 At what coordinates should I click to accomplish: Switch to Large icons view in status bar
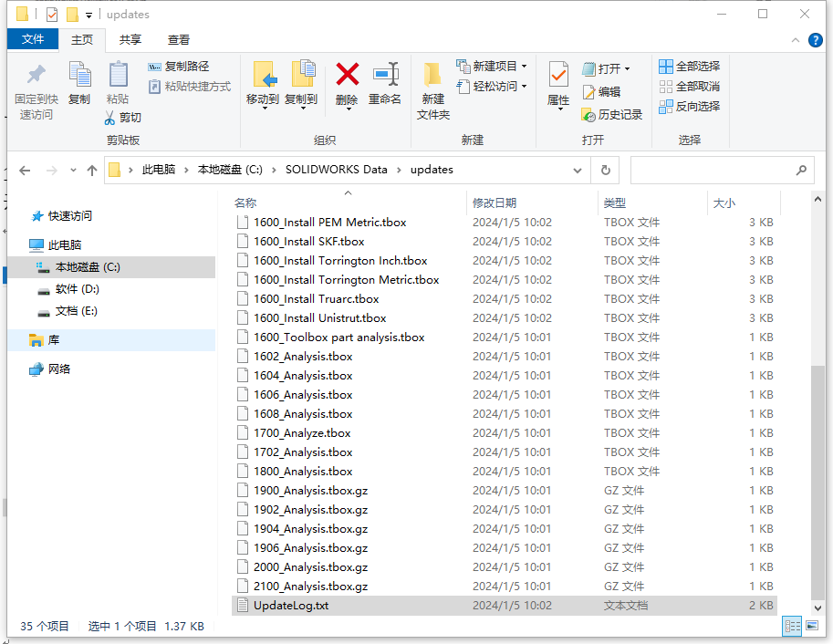812,626
